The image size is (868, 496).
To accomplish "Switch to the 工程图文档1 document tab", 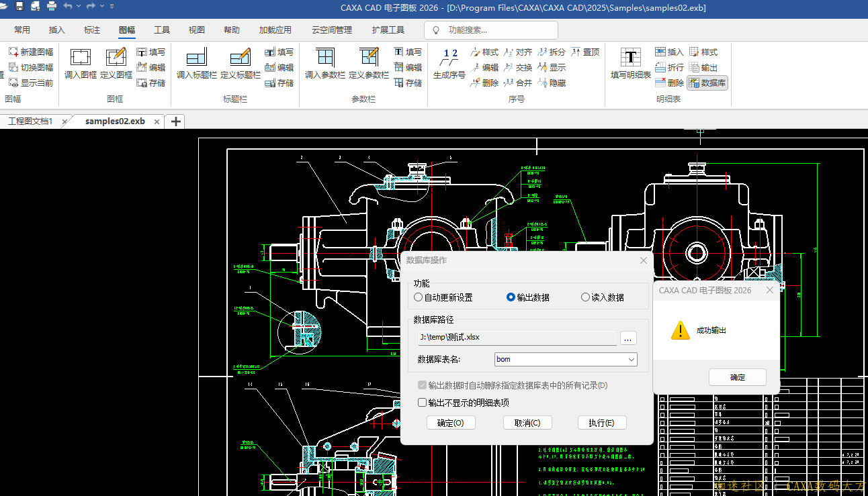I will [30, 121].
